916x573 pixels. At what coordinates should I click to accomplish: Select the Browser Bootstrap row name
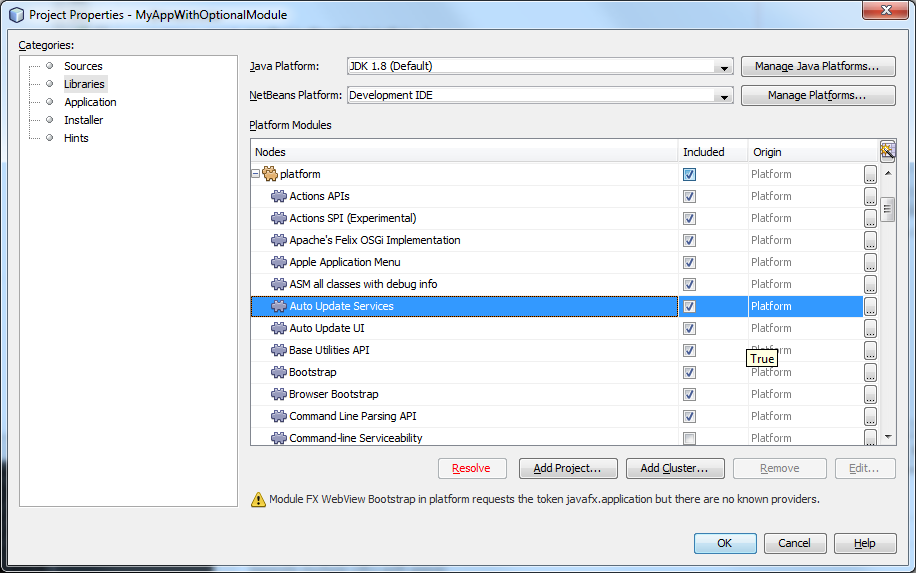click(334, 394)
